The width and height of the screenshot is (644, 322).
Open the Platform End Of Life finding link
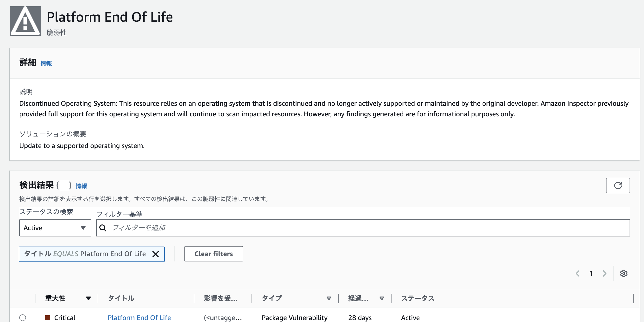click(139, 317)
